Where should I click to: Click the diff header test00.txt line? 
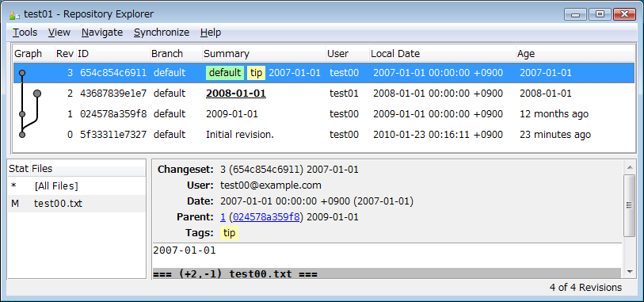pos(387,273)
